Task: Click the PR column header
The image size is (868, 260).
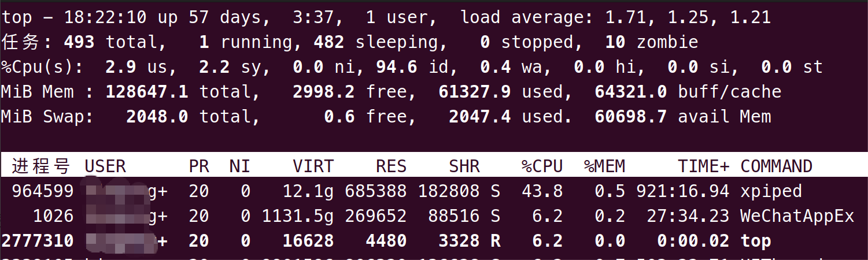Action: tap(198, 166)
